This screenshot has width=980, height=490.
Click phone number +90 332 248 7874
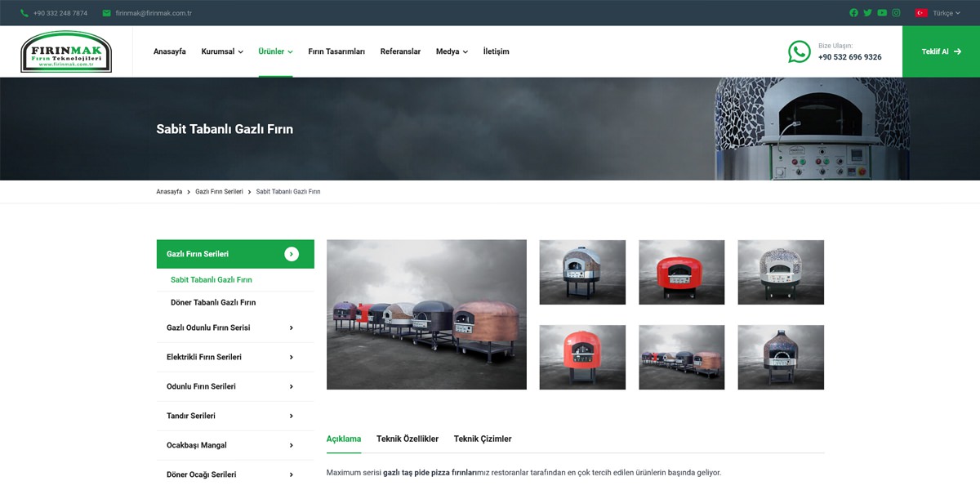[60, 13]
